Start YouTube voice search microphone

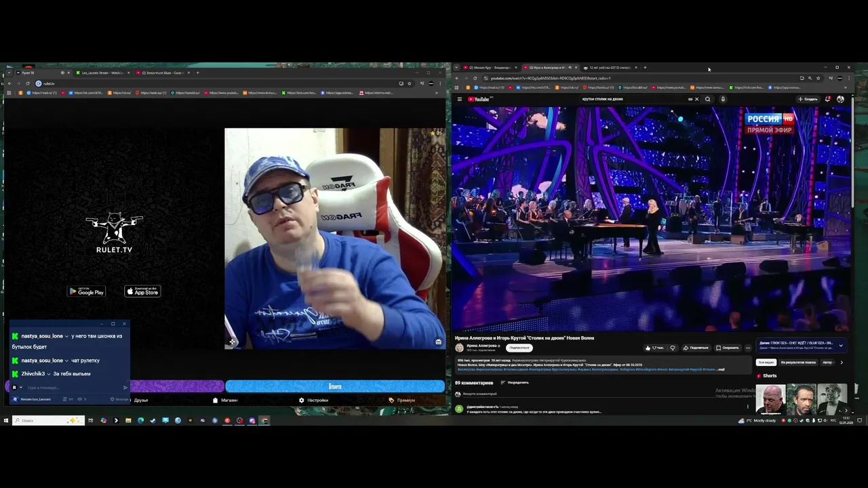[723, 99]
